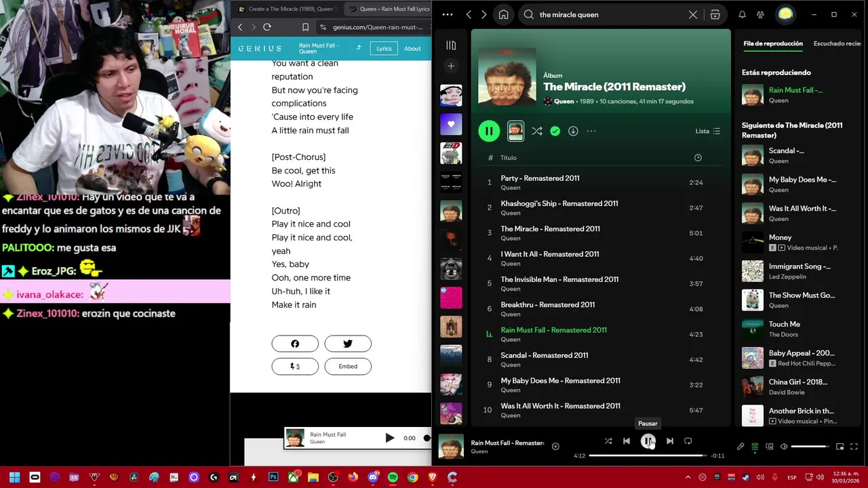Screen dimensions: 868x488
Task: Open Spotify main menu three dots
Action: pos(447,14)
